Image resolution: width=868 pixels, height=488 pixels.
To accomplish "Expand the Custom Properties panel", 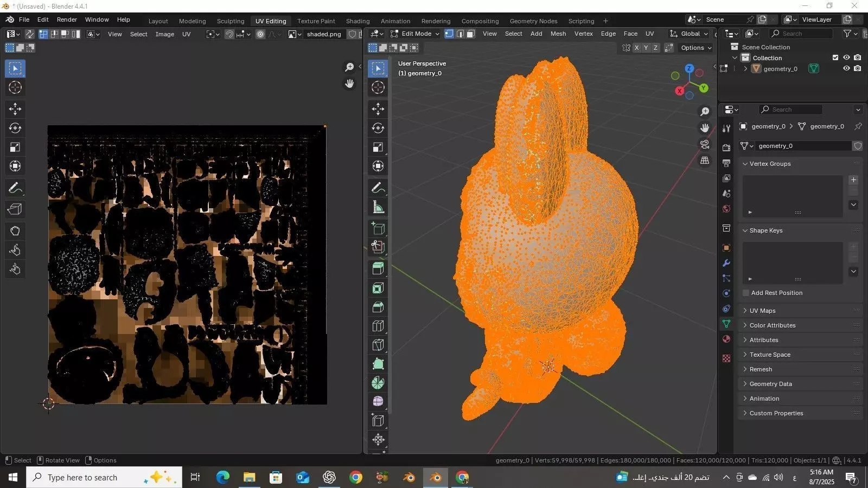I will 801,413.
